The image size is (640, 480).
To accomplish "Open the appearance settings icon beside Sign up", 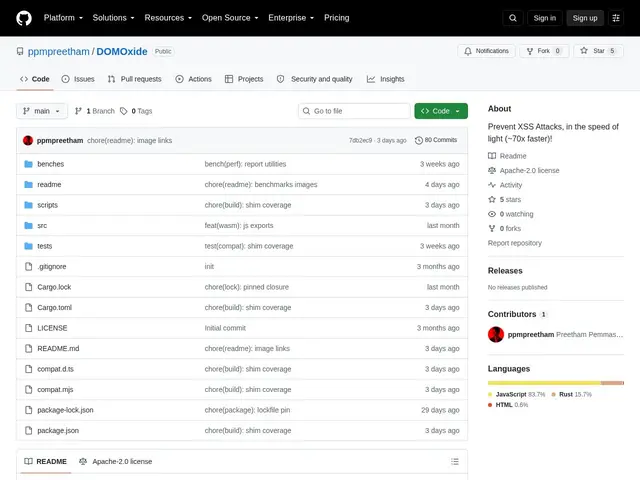I will [x=616, y=18].
